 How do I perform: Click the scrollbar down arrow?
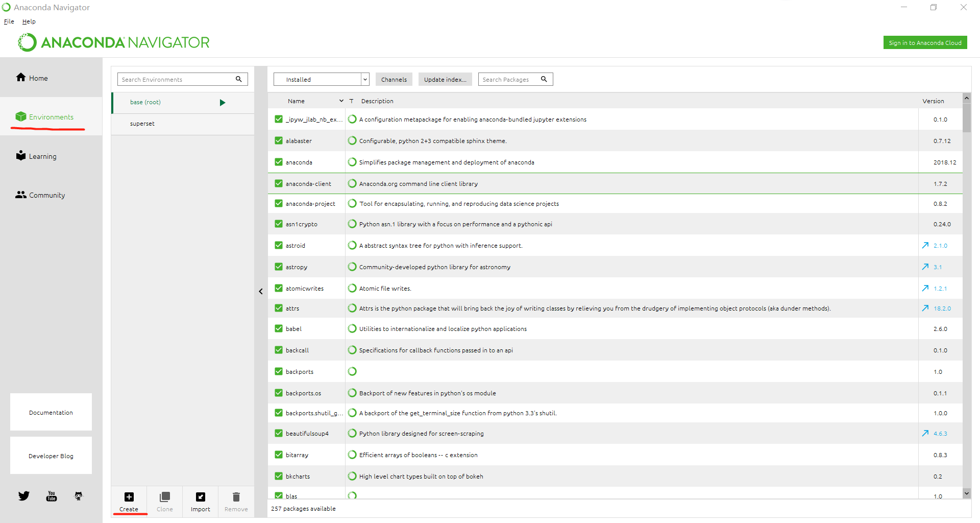coord(967,493)
